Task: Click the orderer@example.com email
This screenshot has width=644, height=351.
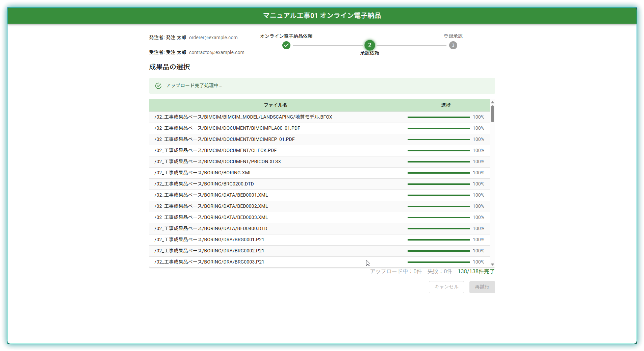Action: click(213, 38)
